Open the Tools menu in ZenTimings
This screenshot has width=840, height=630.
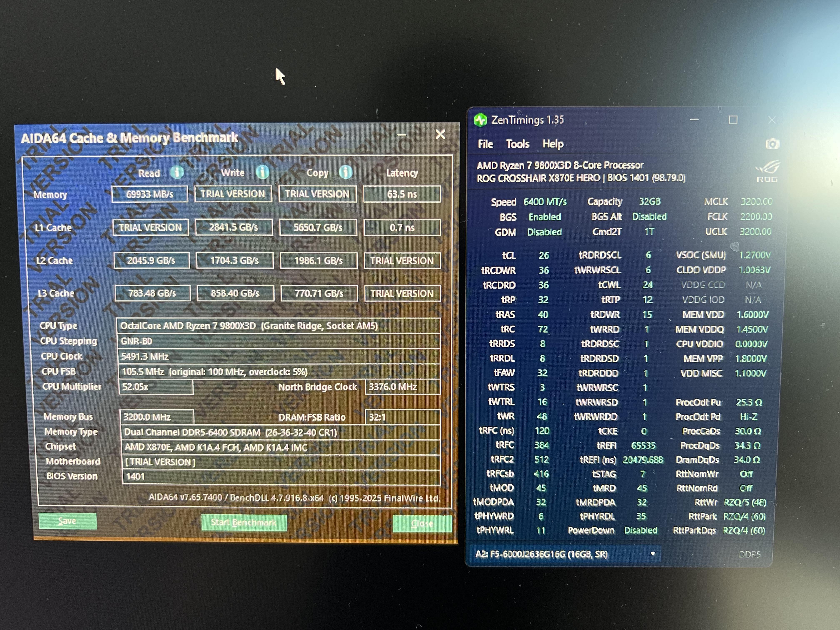point(517,144)
